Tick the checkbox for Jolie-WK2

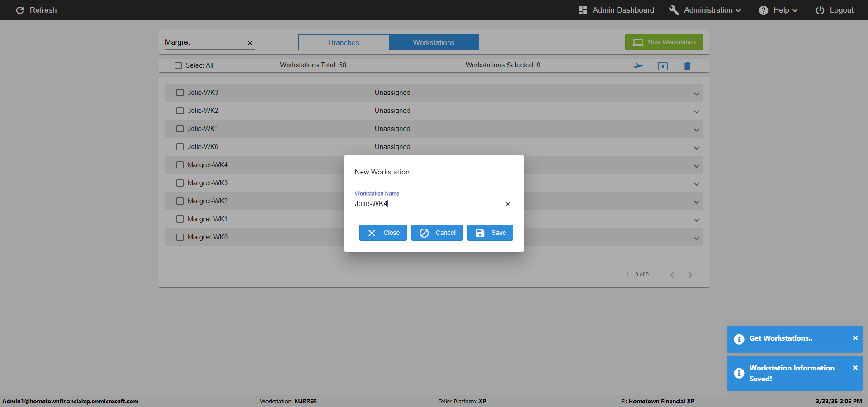[180, 111]
